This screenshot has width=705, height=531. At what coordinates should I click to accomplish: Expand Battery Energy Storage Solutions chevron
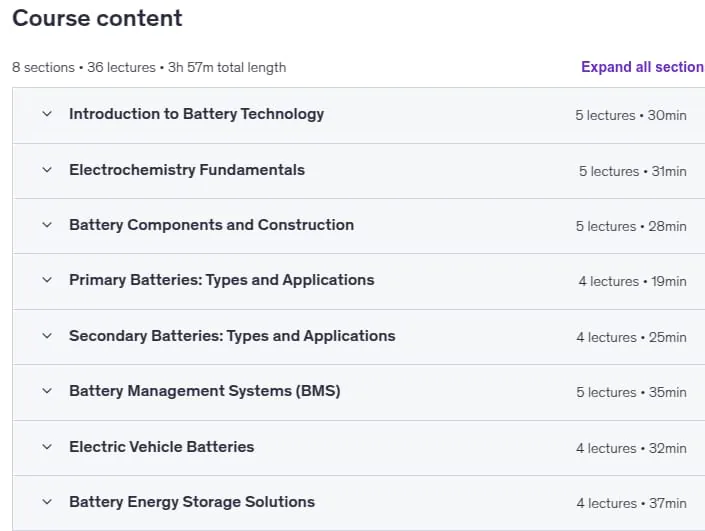tap(47, 501)
